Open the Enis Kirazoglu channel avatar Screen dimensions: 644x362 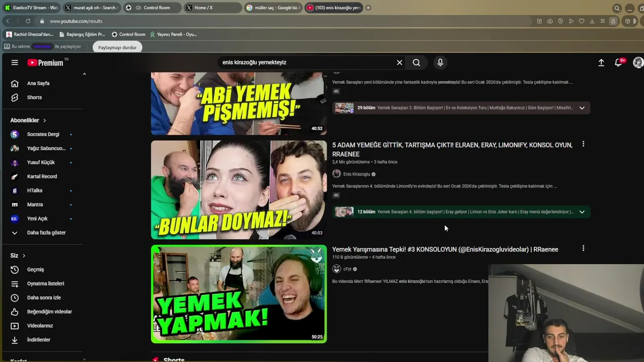[337, 174]
